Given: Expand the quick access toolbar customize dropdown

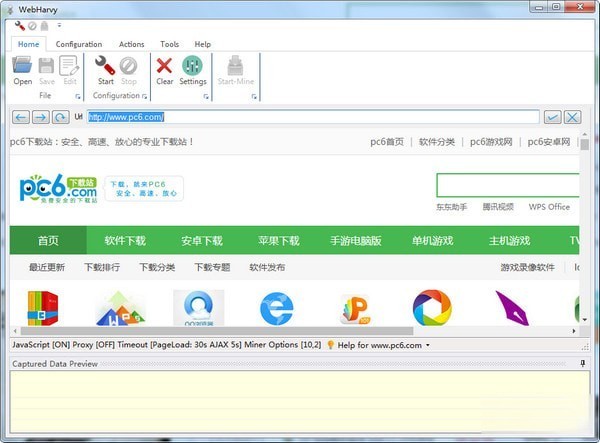Looking at the screenshot, I should (59, 25).
